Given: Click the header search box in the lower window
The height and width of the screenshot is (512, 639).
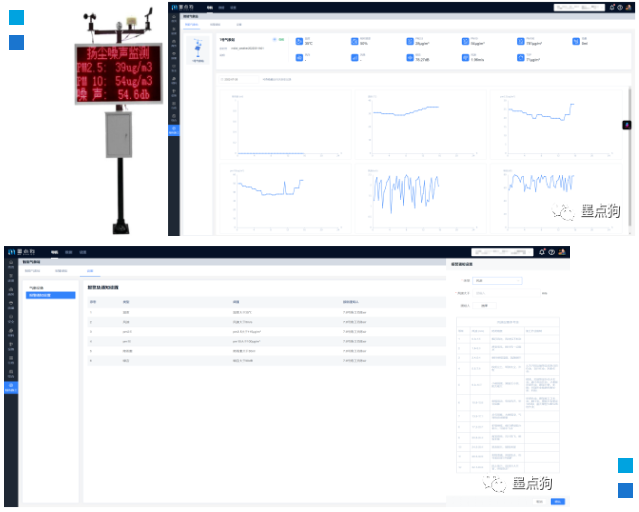Looking at the screenshot, I should [500, 252].
